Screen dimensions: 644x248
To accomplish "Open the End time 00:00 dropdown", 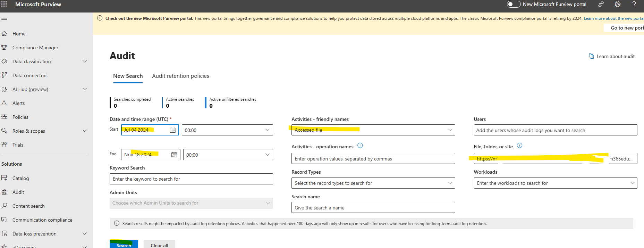I will (228, 155).
